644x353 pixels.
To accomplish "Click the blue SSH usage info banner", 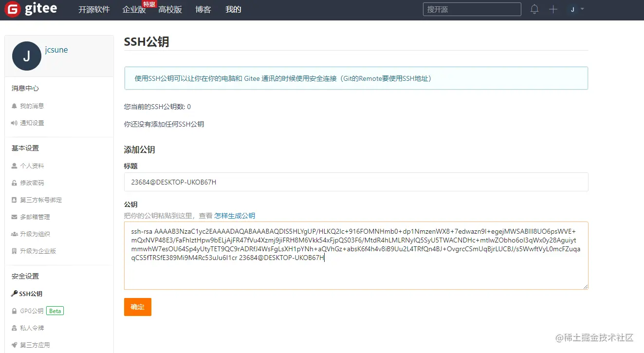I will tap(356, 78).
